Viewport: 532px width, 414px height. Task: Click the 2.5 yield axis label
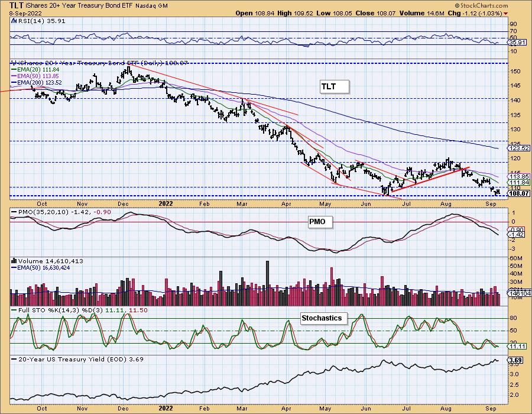pos(514,384)
